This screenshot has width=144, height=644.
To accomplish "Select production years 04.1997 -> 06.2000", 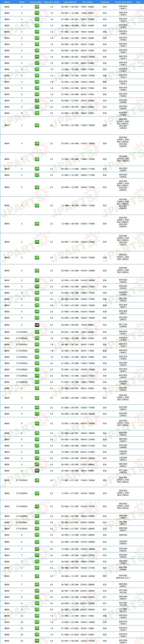I will pyautogui.click(x=70, y=641).
